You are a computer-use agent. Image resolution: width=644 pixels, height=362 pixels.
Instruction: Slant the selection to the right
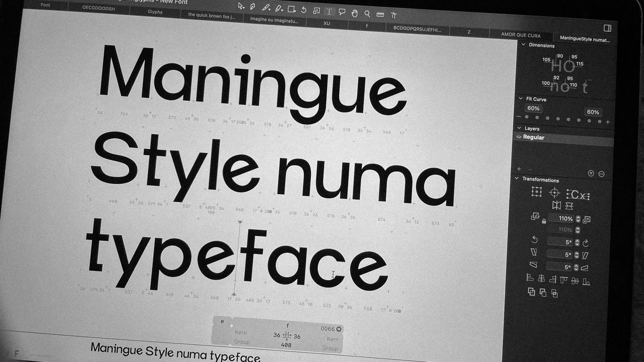pyautogui.click(x=585, y=255)
